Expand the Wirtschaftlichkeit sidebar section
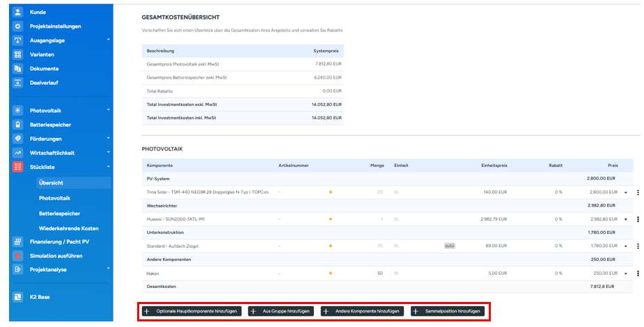The image size is (644, 327). click(x=108, y=152)
